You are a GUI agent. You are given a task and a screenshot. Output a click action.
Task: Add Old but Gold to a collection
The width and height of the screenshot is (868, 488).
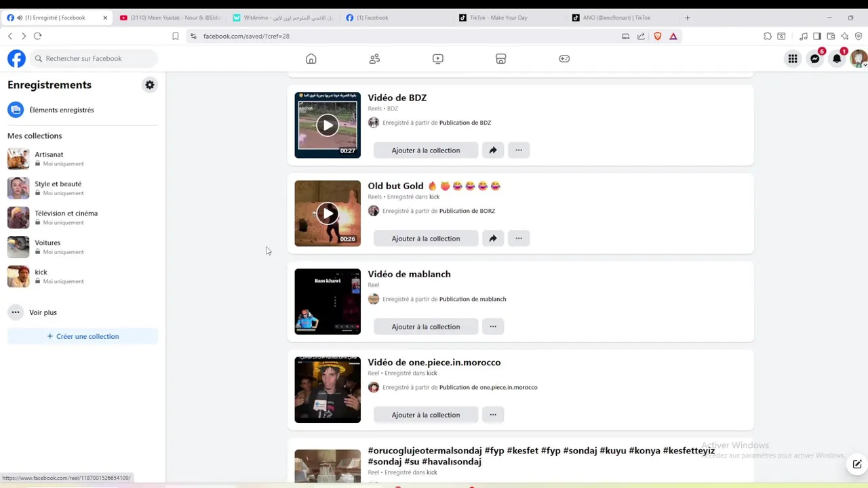pyautogui.click(x=426, y=239)
